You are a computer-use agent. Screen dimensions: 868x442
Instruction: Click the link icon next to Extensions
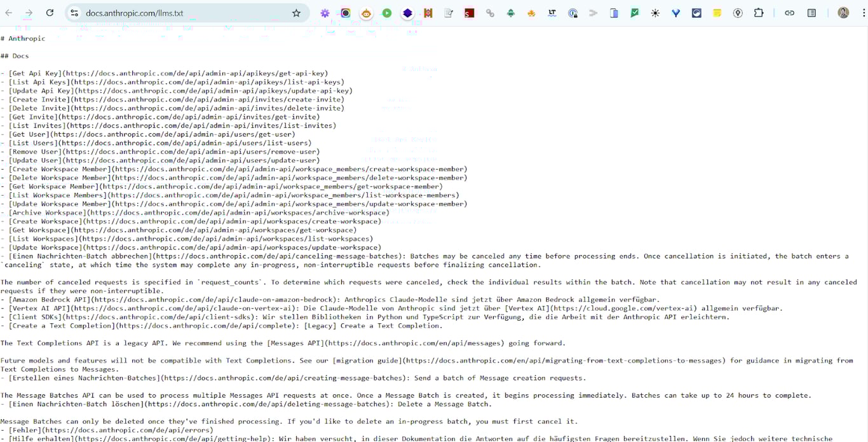789,13
